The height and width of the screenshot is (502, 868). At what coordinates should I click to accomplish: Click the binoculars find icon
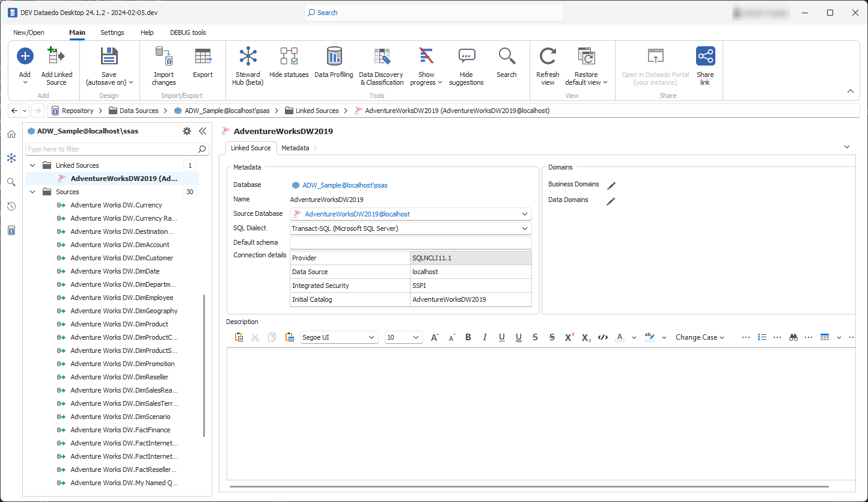793,337
